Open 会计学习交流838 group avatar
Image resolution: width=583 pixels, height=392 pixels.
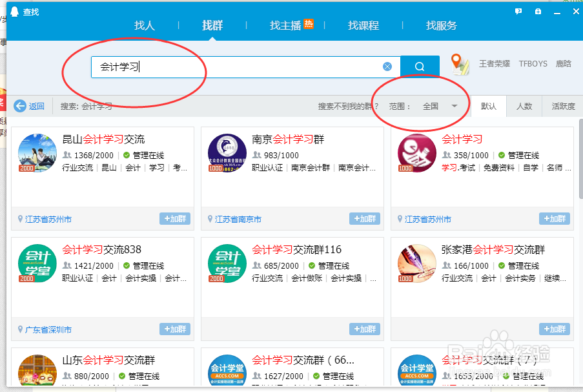(37, 263)
